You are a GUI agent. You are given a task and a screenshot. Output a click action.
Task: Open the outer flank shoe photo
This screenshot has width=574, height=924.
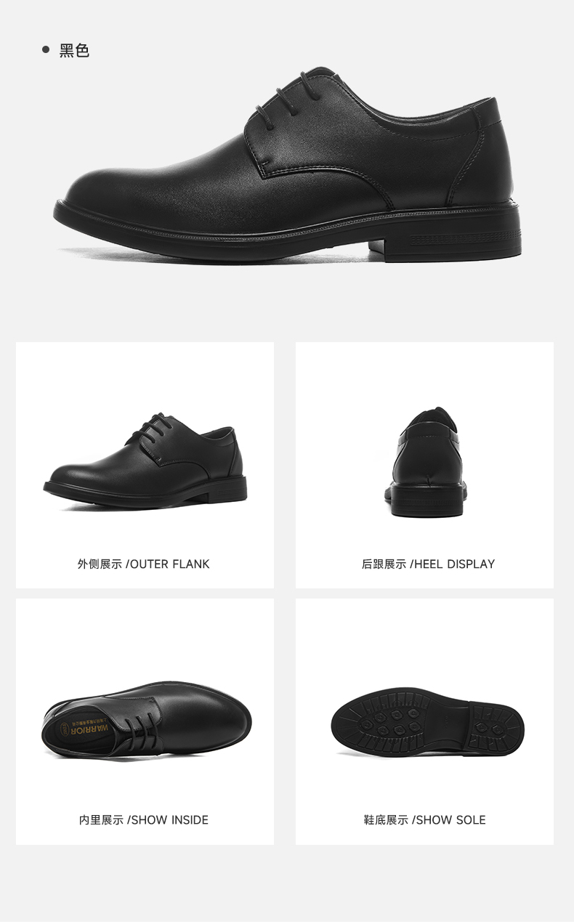(x=145, y=461)
